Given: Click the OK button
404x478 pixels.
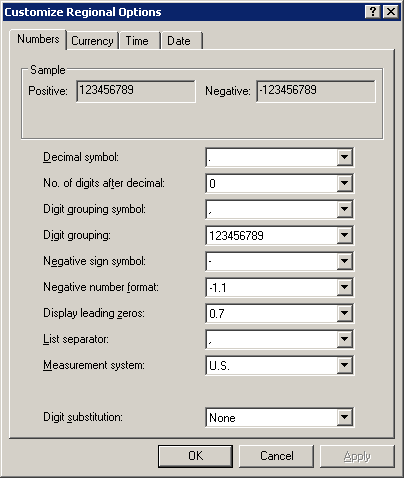Looking at the screenshot, I should [x=195, y=456].
